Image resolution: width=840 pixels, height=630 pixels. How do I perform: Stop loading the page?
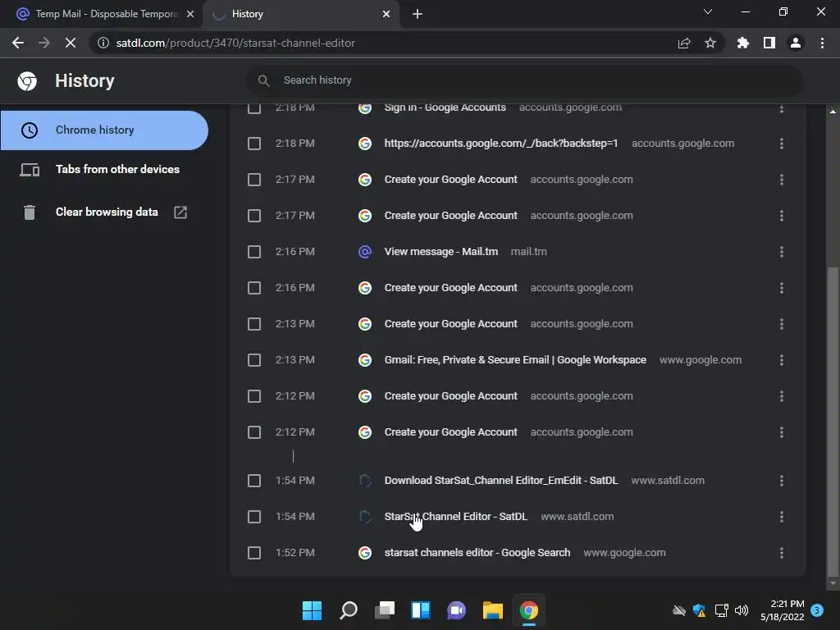pos(71,43)
